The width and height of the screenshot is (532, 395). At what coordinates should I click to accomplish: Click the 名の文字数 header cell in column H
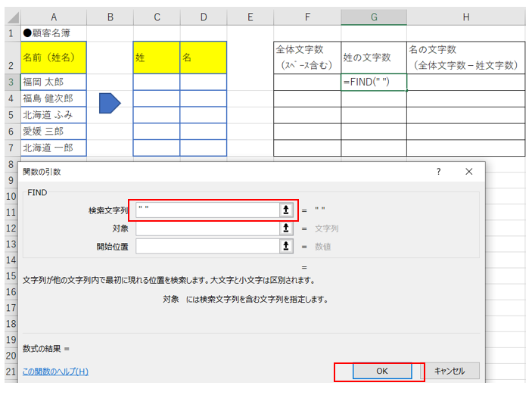pos(465,58)
